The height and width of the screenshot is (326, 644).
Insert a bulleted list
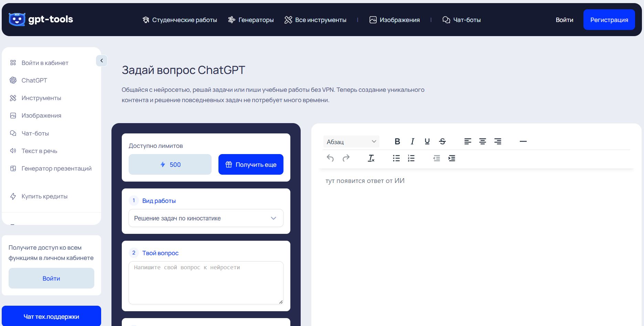[396, 158]
